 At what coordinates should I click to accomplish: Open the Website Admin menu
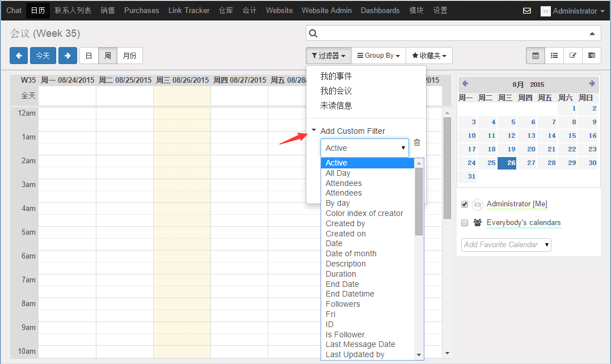326,10
